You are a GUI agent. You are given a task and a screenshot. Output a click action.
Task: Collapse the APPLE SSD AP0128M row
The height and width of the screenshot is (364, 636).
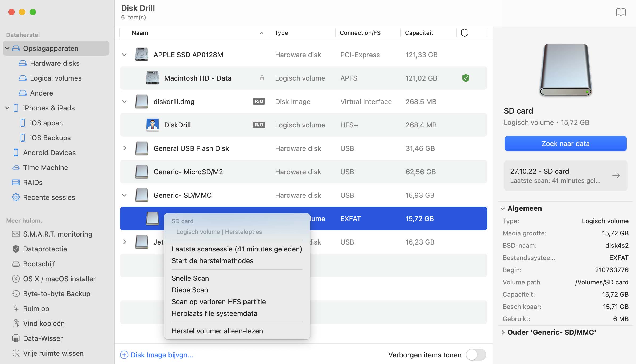(124, 55)
